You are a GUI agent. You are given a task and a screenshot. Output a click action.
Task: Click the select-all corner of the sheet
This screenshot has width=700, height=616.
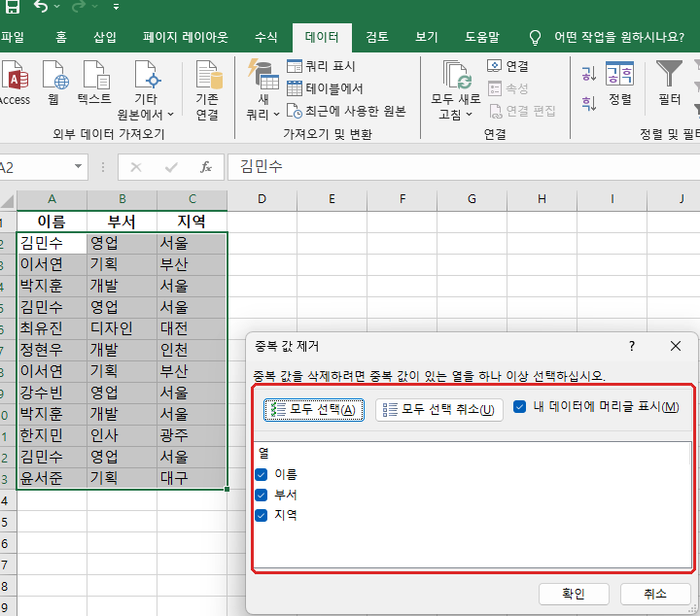coord(8,200)
